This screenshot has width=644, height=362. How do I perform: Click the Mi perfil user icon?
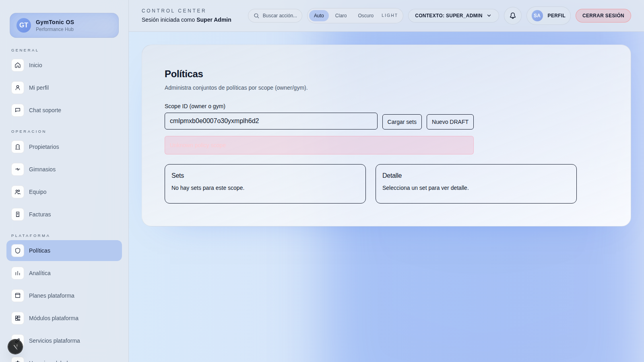[18, 87]
